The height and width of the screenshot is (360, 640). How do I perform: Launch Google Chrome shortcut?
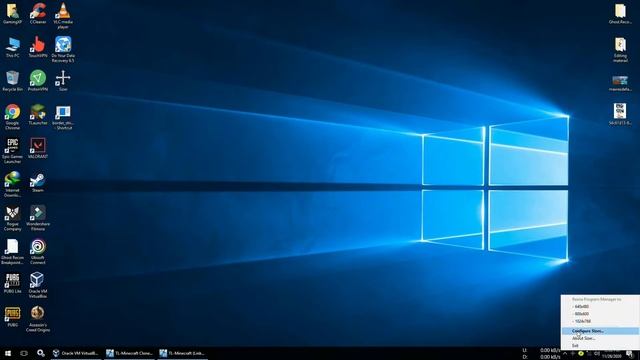(x=12, y=116)
